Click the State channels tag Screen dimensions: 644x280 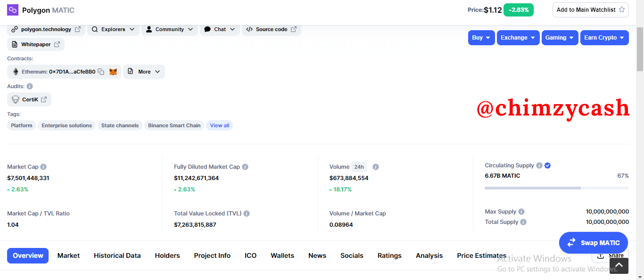pos(120,125)
